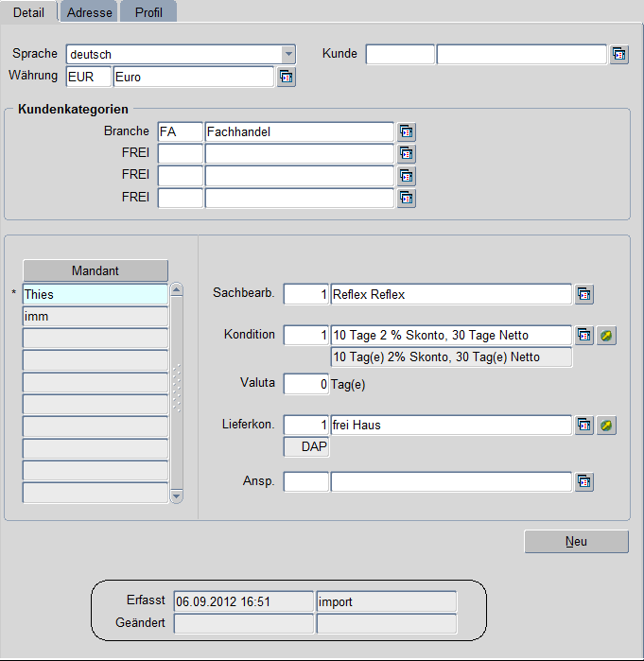Switch to the Adresse tab
Viewport: 644px width, 661px height.
pyautogui.click(x=90, y=11)
